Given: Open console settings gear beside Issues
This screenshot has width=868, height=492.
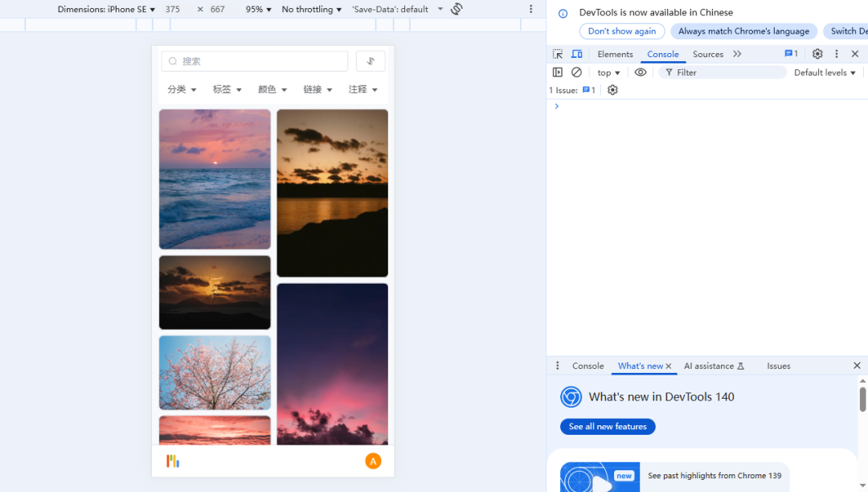Looking at the screenshot, I should (612, 90).
